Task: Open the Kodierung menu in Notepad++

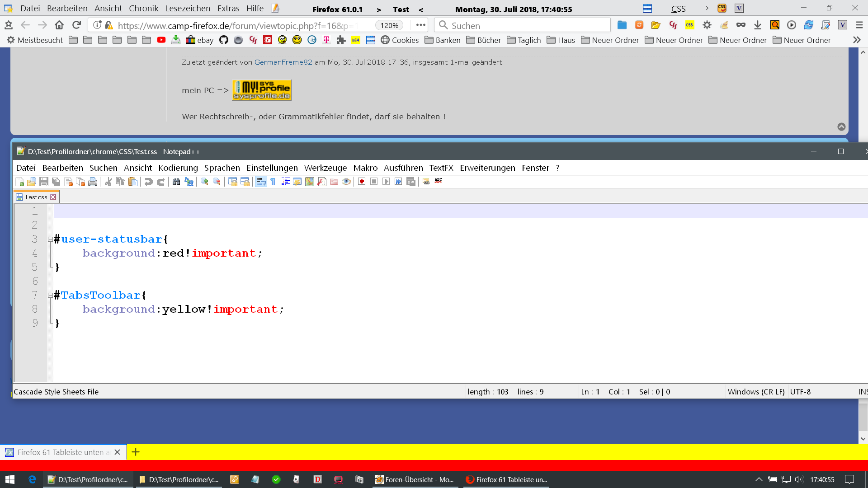Action: coord(178,168)
